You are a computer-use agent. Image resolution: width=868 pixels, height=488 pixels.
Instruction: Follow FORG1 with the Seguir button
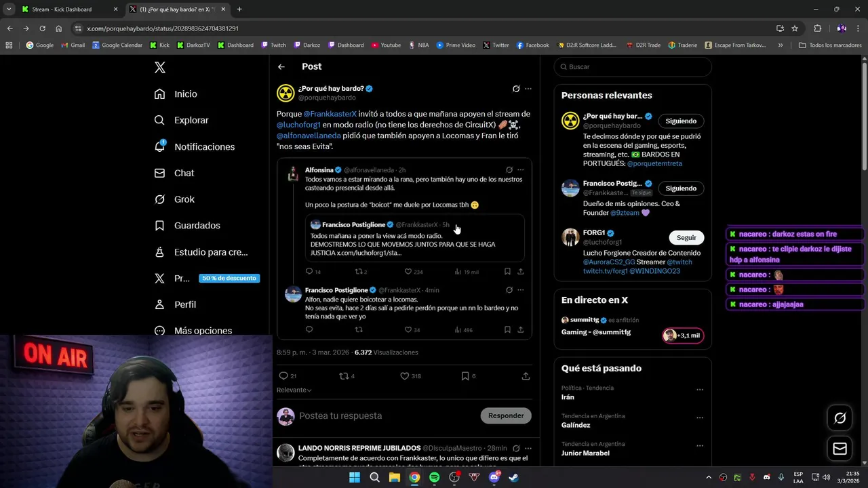click(x=686, y=238)
